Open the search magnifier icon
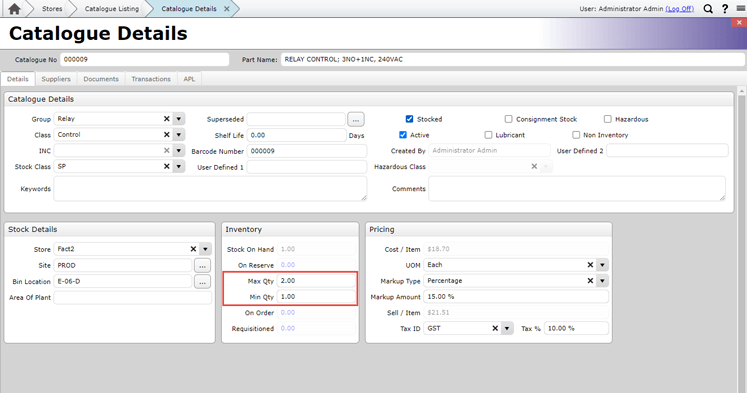 708,9
